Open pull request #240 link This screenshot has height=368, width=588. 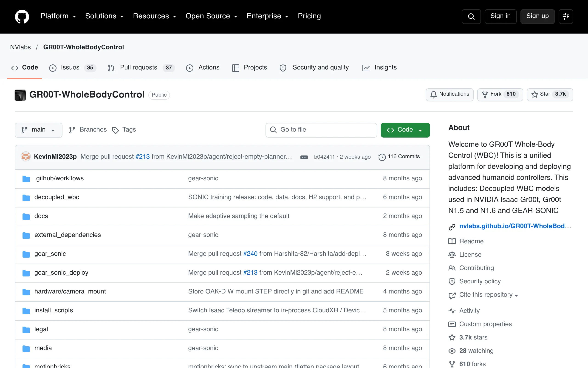250,254
